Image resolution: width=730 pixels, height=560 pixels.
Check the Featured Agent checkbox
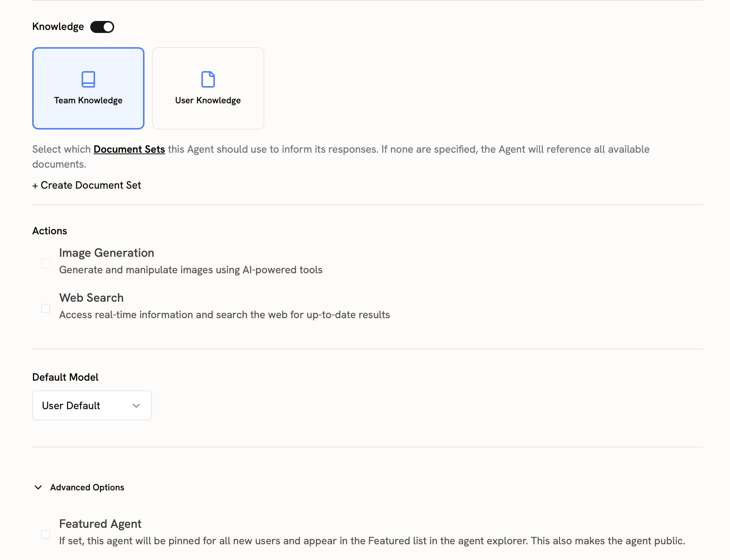pos(46,535)
